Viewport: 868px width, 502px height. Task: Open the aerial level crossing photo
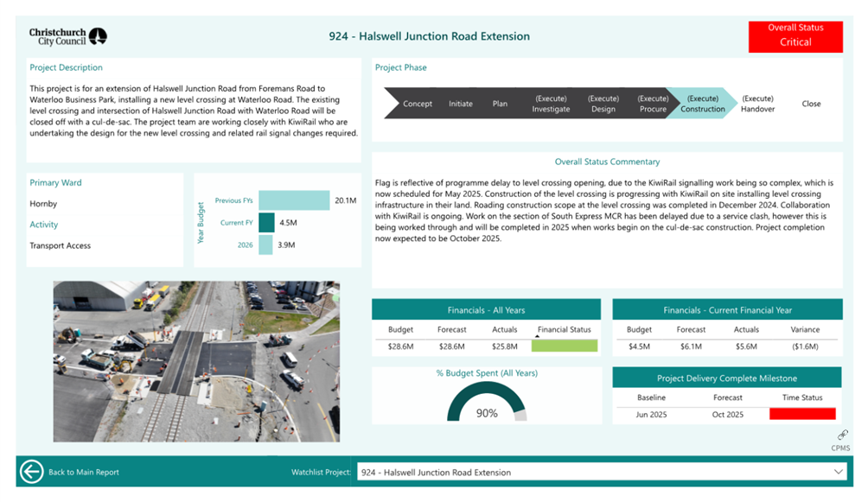pyautogui.click(x=196, y=361)
